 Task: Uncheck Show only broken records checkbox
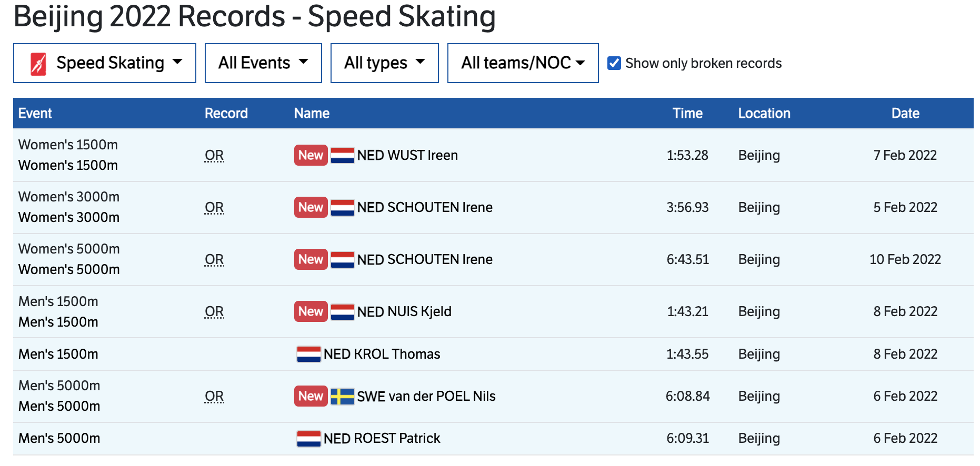click(614, 64)
